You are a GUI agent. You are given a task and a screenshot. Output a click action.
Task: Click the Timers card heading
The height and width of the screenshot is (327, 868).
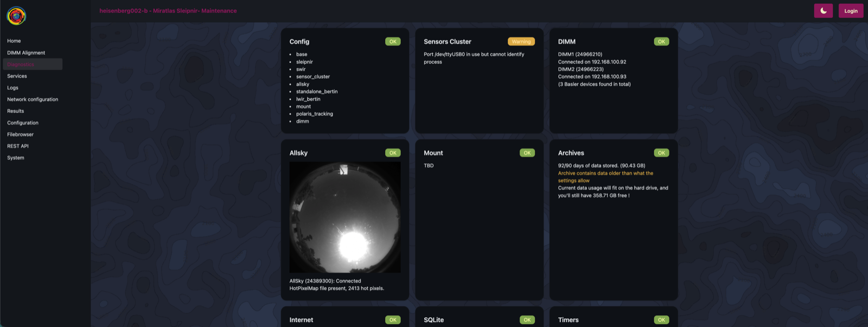[569, 320]
